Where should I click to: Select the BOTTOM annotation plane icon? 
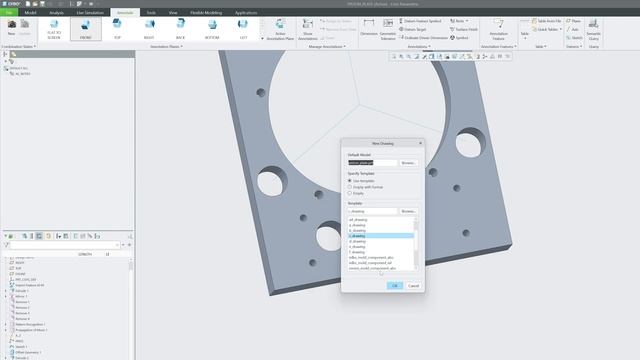pos(212,29)
